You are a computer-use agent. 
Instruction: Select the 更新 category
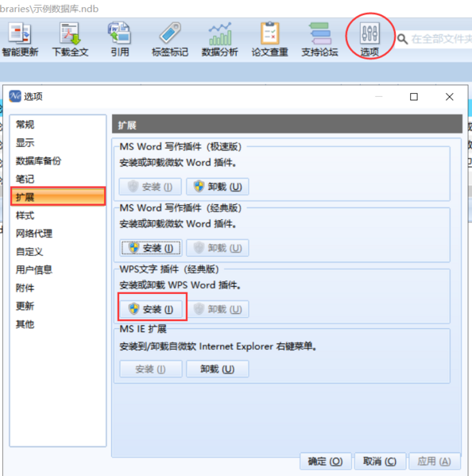point(58,306)
